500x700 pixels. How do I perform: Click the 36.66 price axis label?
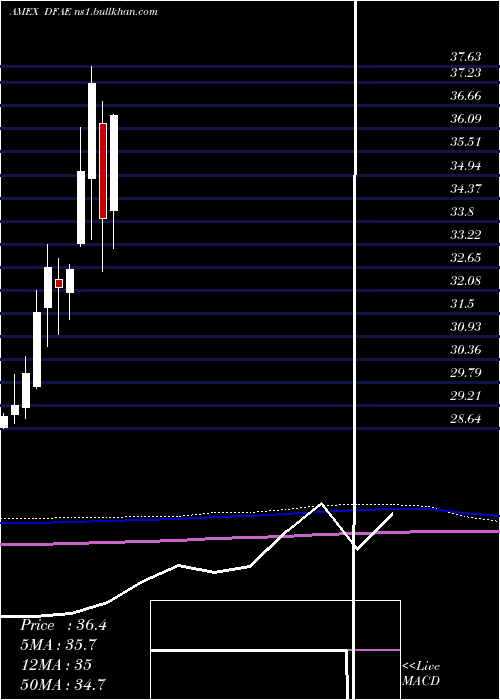pos(466,96)
